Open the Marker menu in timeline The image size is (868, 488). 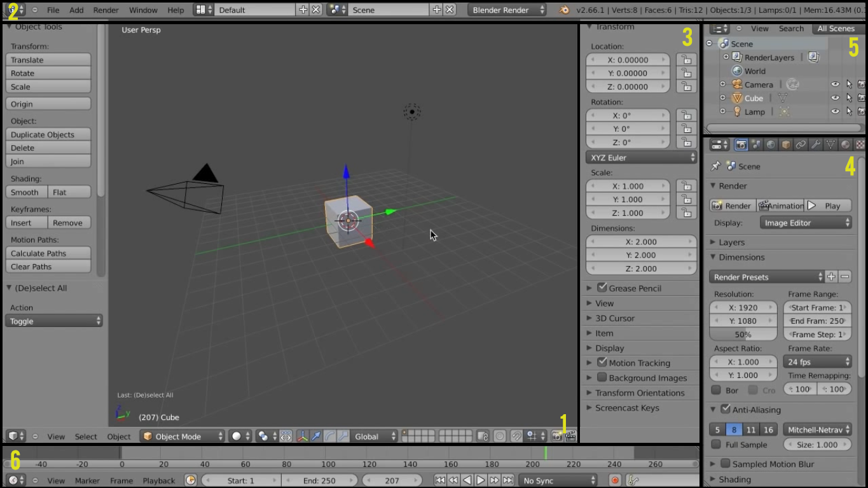tap(86, 480)
